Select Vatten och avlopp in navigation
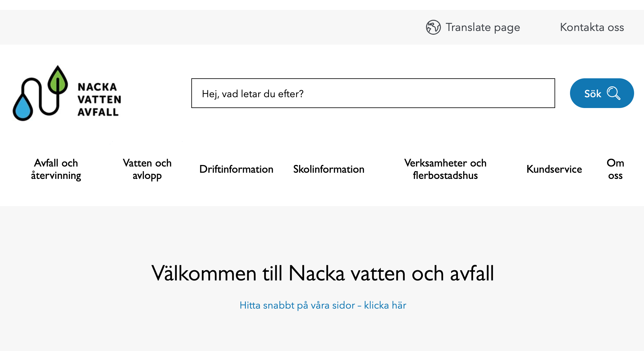 coord(147,169)
